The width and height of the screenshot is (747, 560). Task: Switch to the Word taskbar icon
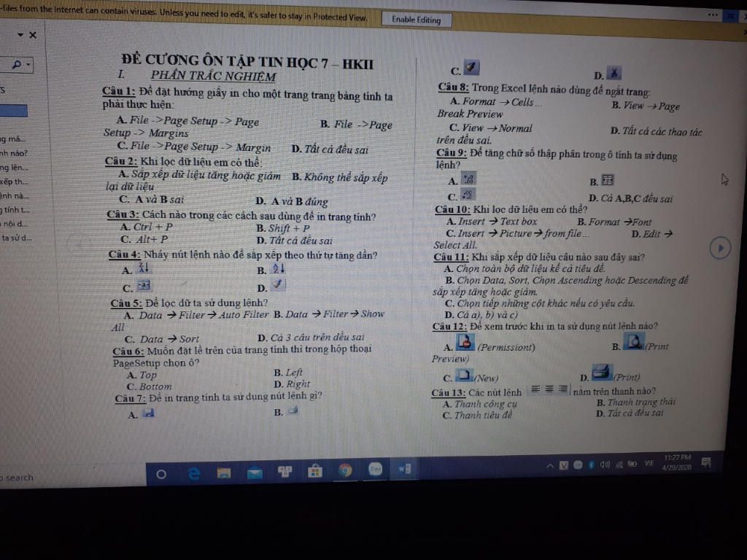[405, 469]
